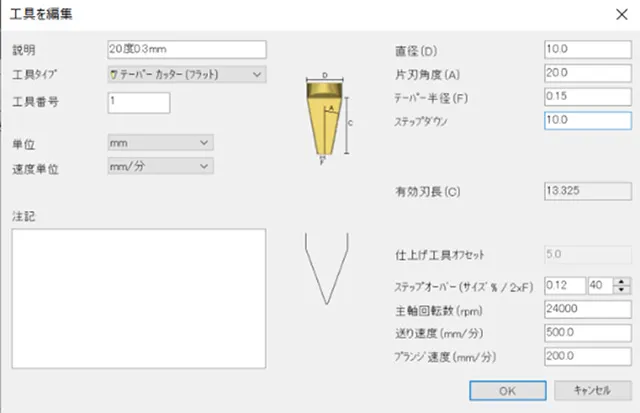
Task: Click the プランジ速度 value field
Action: point(587,356)
